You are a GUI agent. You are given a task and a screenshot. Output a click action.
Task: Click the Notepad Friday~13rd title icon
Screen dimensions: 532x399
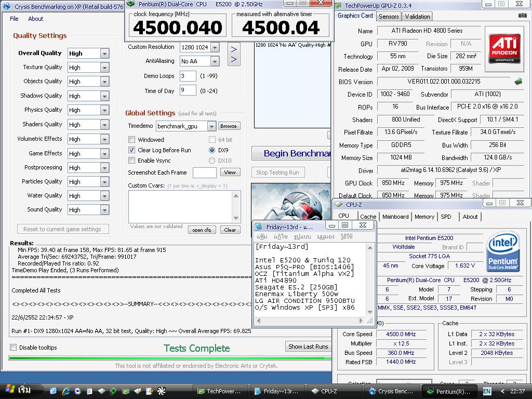click(x=259, y=227)
